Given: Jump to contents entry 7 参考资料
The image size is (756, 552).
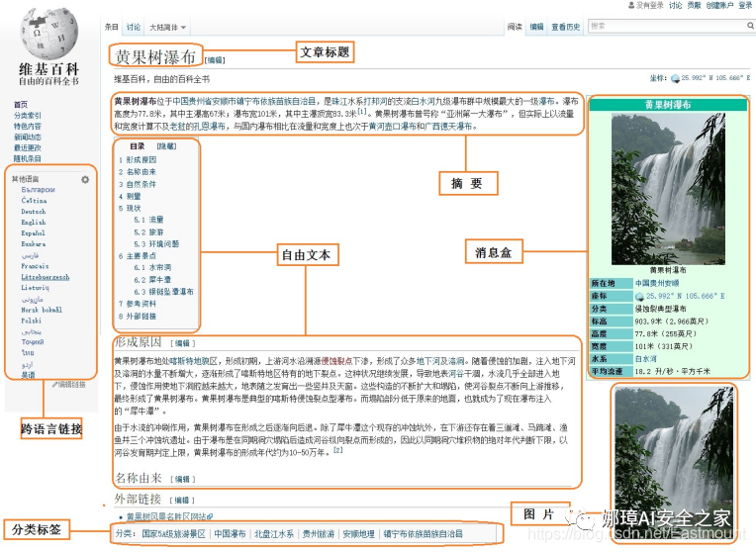Looking at the screenshot, I should 138,304.
